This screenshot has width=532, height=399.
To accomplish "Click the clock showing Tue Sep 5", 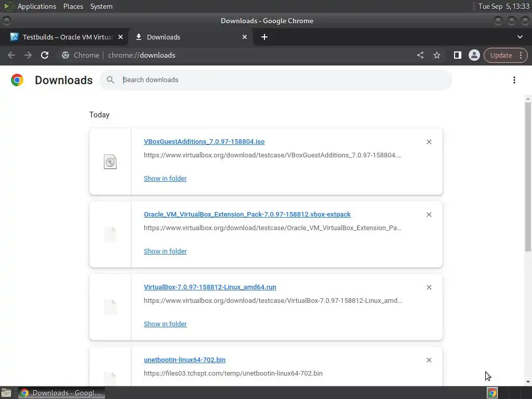I will click(x=504, y=6).
